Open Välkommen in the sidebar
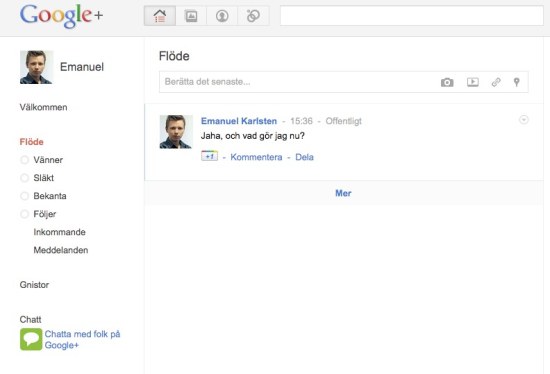This screenshot has width=550, height=374. coord(43,107)
